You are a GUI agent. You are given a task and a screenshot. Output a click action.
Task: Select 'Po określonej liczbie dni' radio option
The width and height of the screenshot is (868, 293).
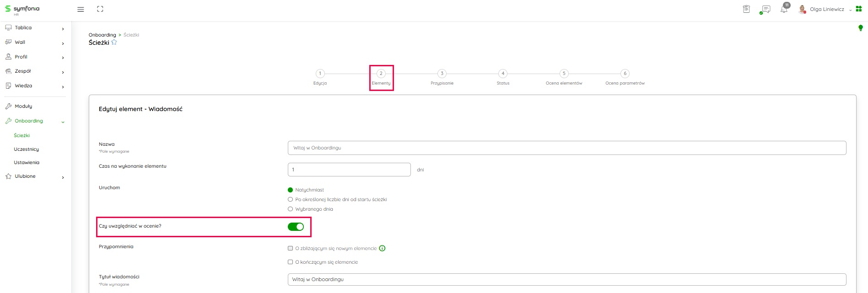pos(290,199)
